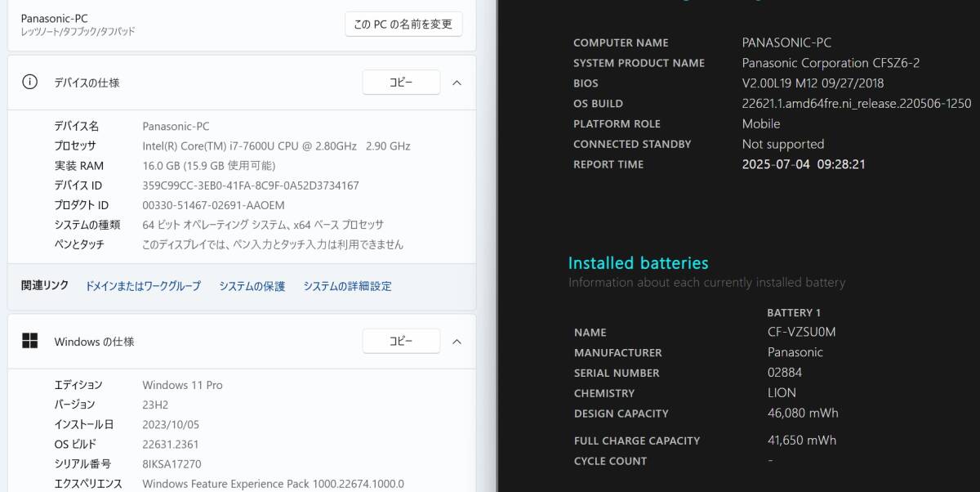
Task: Select the プロダクト ID value text
Action: pos(225,205)
